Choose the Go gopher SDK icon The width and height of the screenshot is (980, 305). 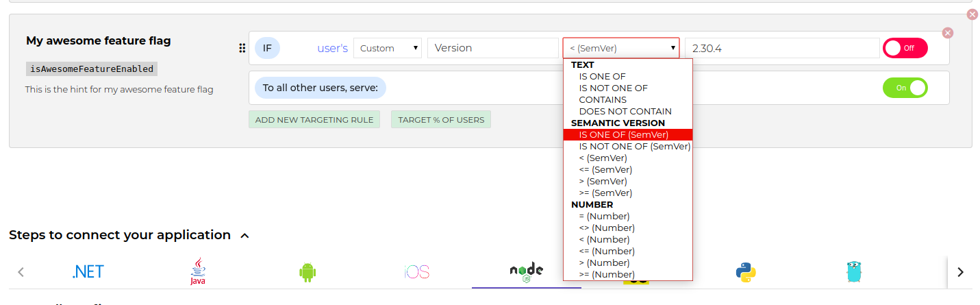[x=853, y=272]
